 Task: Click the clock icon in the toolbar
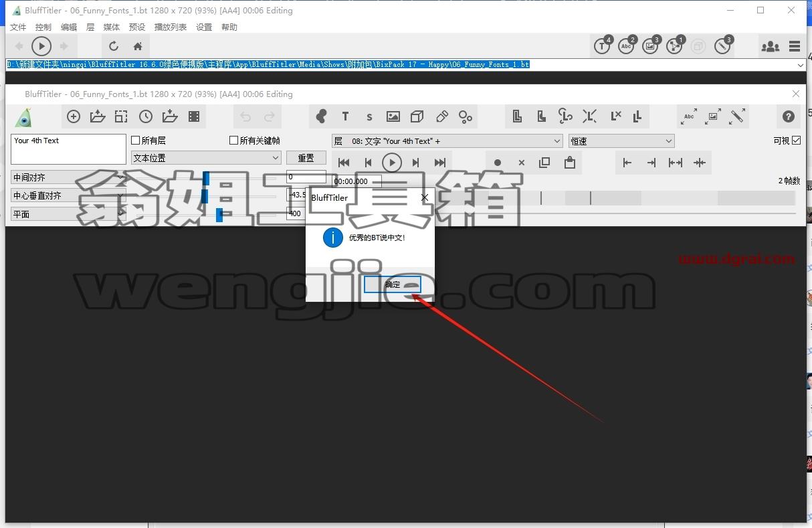coord(146,116)
